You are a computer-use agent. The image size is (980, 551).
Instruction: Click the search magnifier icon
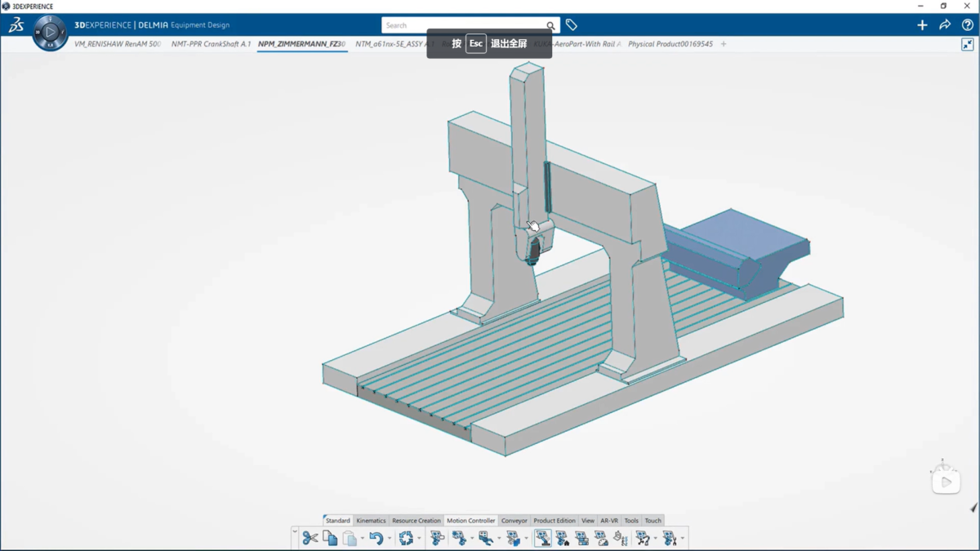click(550, 26)
